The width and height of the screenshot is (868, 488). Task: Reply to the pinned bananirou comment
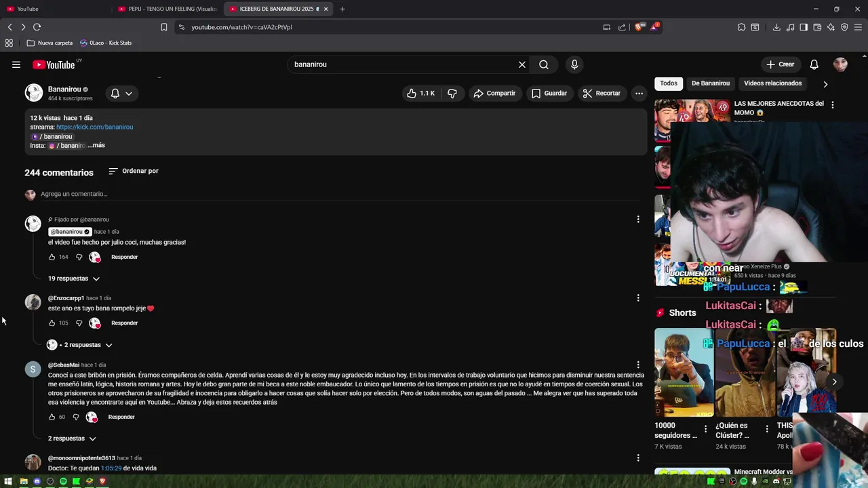(x=124, y=257)
